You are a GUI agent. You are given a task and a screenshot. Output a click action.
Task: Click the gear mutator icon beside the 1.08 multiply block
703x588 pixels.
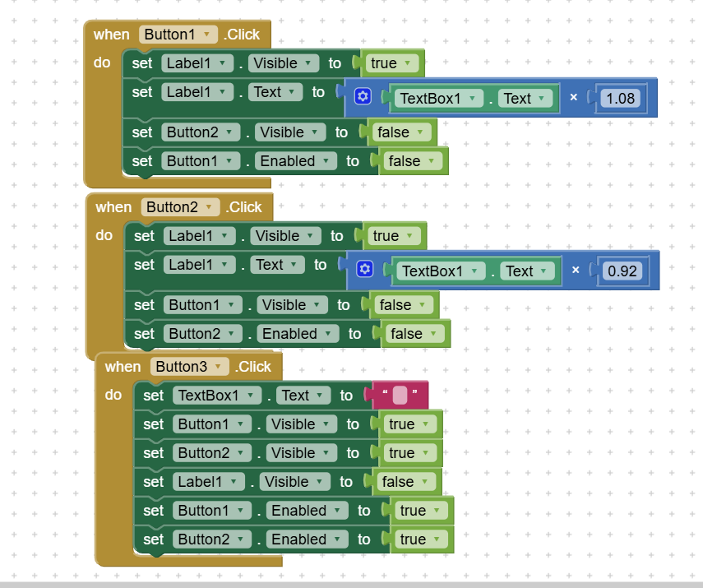(363, 96)
